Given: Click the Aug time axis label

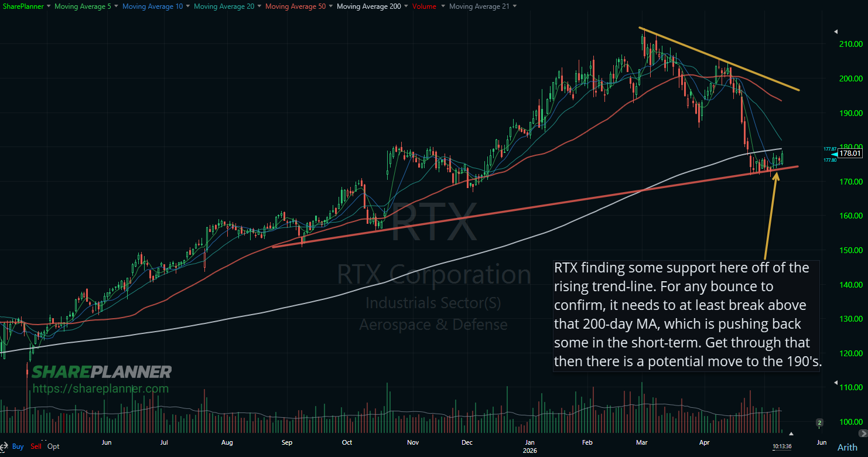Looking at the screenshot, I should pyautogui.click(x=227, y=442).
